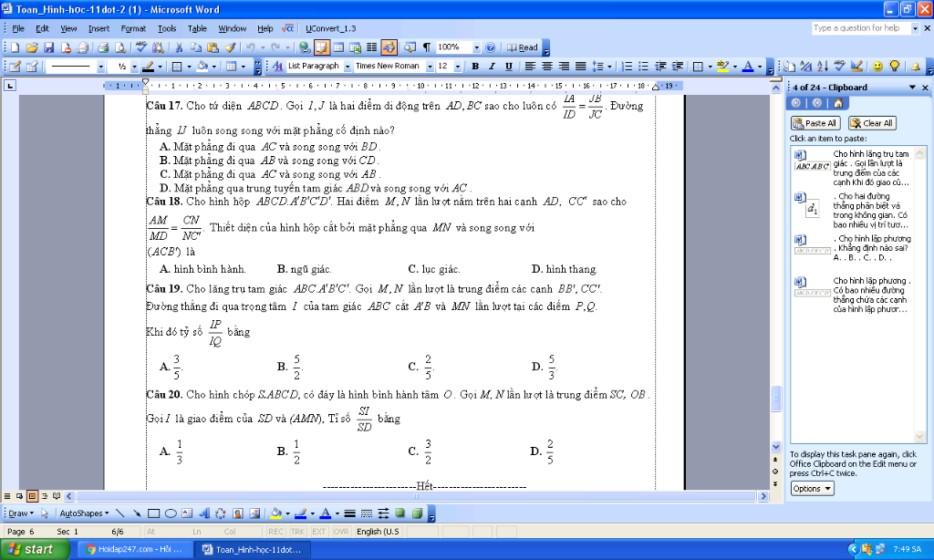The width and height of the screenshot is (934, 560).
Task: Activate the Format Painter brush
Action: pos(230,47)
